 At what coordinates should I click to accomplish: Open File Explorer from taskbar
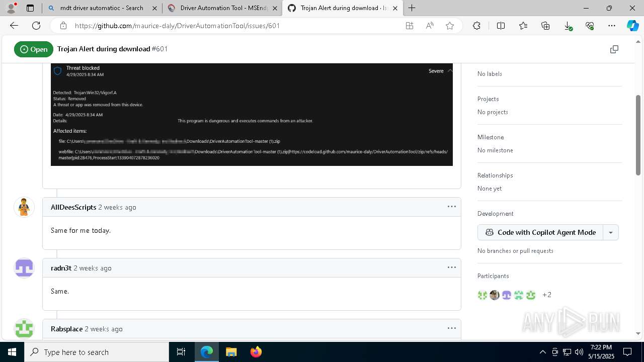(x=231, y=352)
